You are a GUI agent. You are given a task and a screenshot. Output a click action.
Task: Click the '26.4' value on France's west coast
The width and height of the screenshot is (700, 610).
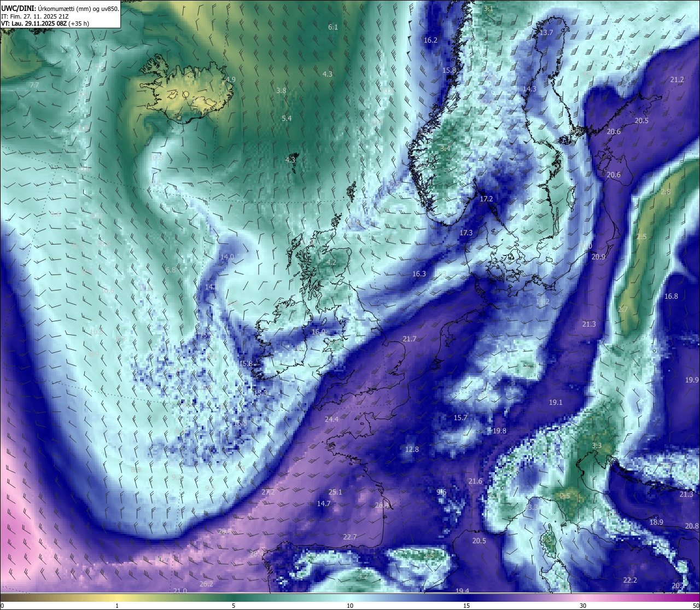point(382,505)
